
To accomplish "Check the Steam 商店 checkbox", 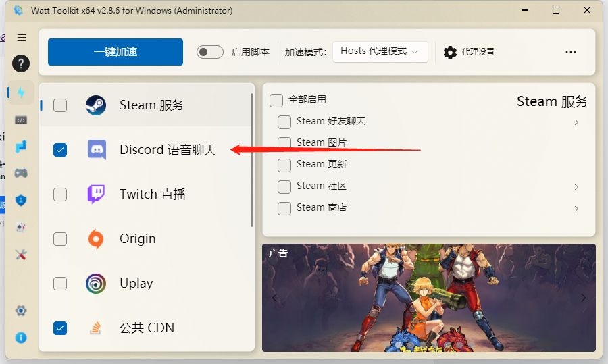I will [x=284, y=209].
